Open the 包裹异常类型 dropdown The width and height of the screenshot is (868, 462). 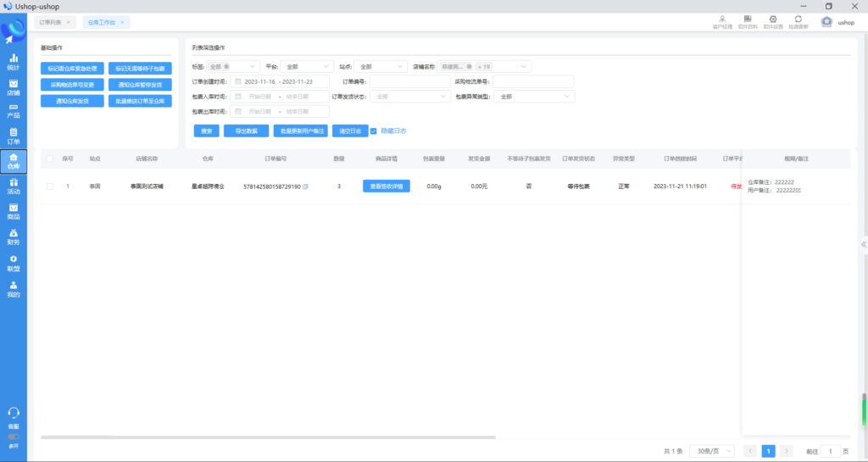pos(536,97)
